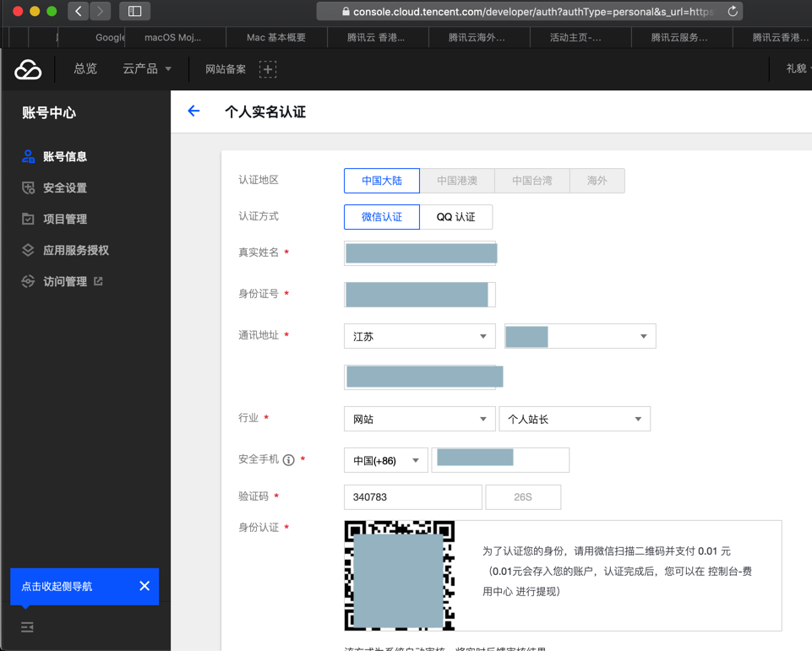
Task: Click the 验证码 field containing 340783
Action: [412, 496]
